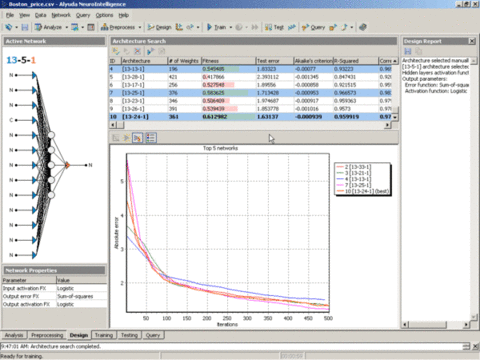Click the Design Report horizontal scrollbar left arrow
The width and height of the screenshot is (480, 360).
pyautogui.click(x=405, y=324)
